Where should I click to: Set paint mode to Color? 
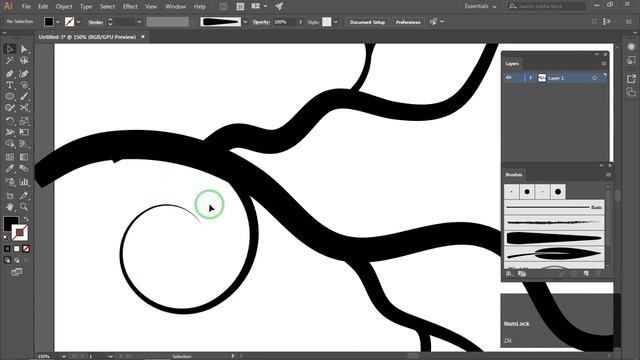click(7, 249)
